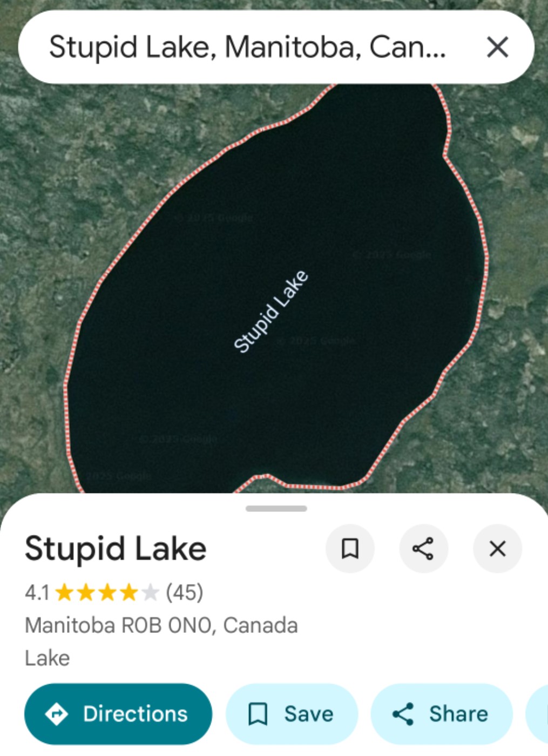548x756 pixels.
Task: Tap the round share icon beside the title
Action: point(423,549)
